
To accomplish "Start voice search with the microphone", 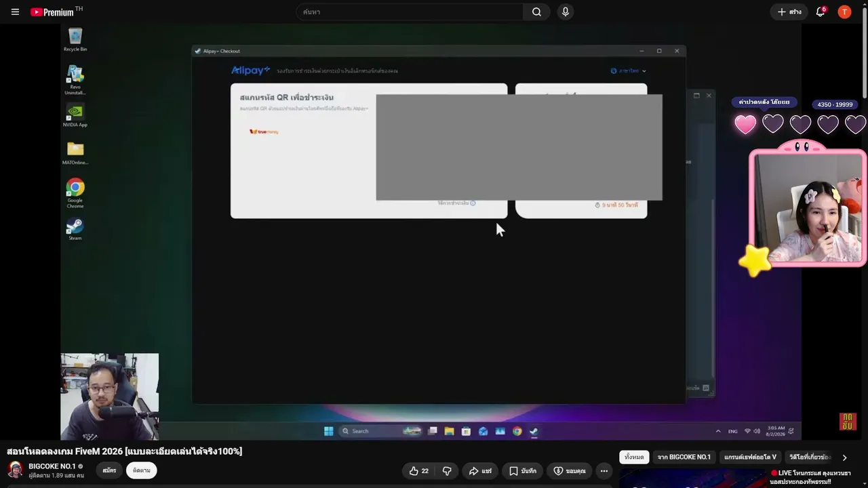I will [x=565, y=12].
